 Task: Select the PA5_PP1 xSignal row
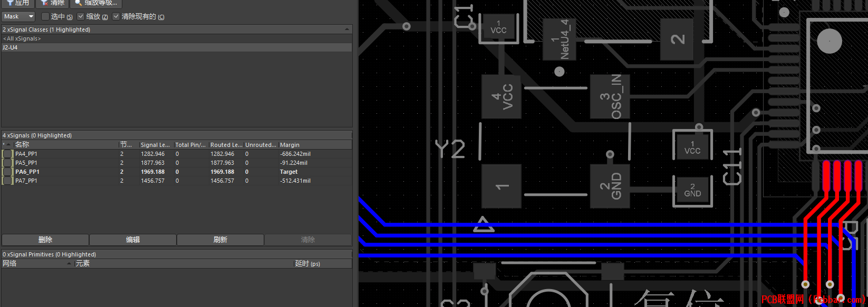point(177,163)
